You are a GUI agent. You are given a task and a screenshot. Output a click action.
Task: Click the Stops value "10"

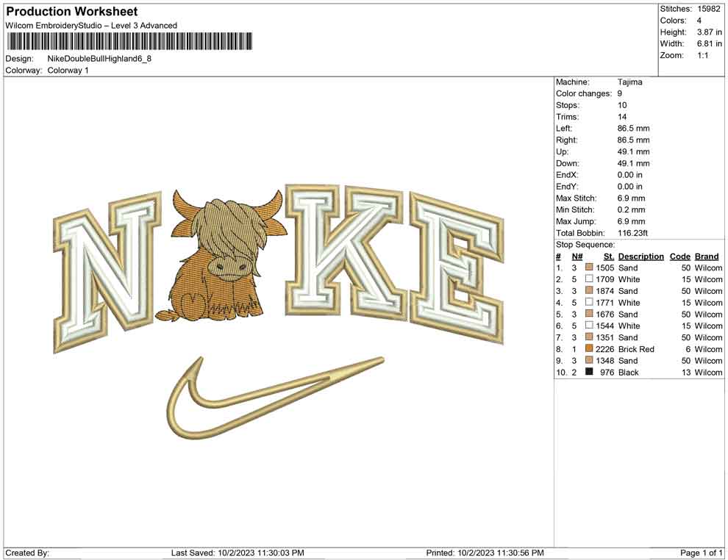[x=621, y=105]
